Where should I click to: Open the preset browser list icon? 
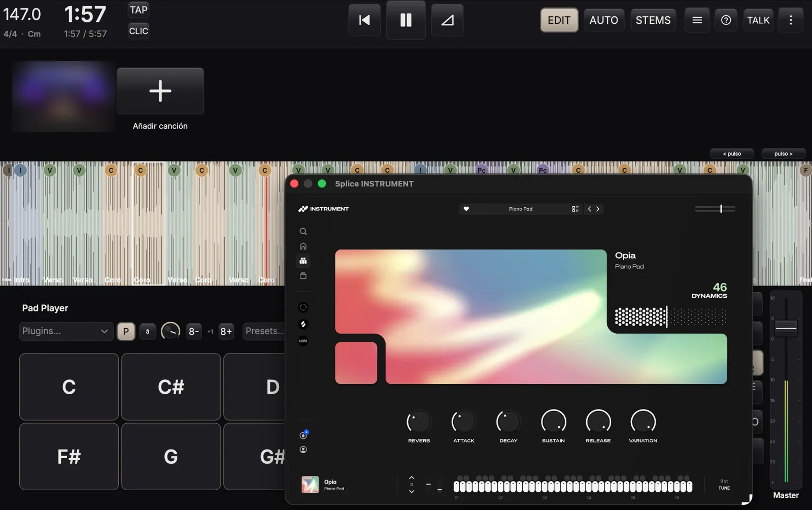coord(575,209)
